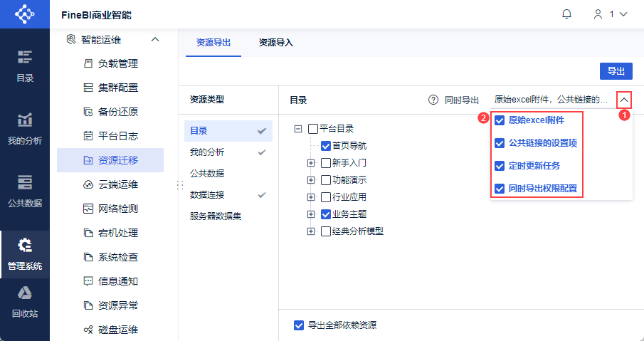
Task: Select 数据连接 resource type
Action: [206, 194]
